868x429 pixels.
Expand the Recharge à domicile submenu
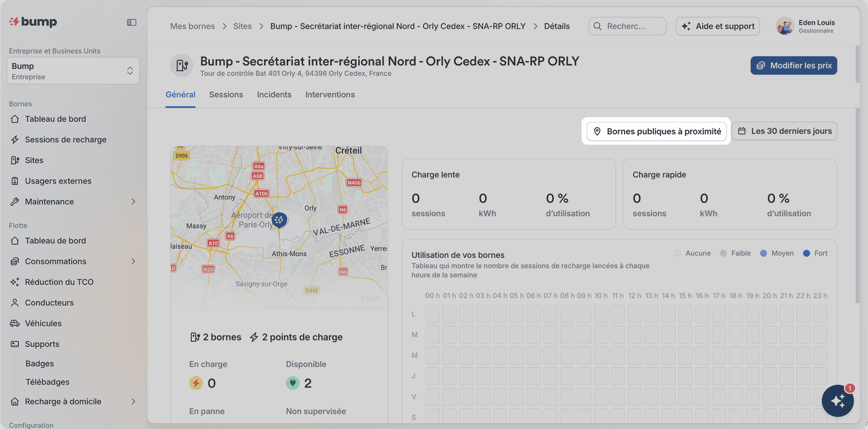(x=133, y=401)
